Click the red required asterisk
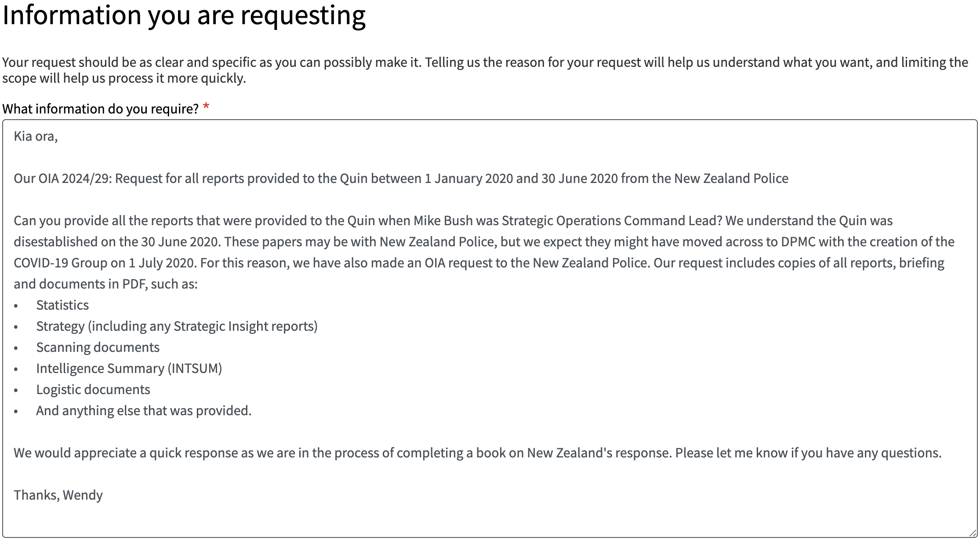This screenshot has height=541, width=980. pyautogui.click(x=206, y=107)
